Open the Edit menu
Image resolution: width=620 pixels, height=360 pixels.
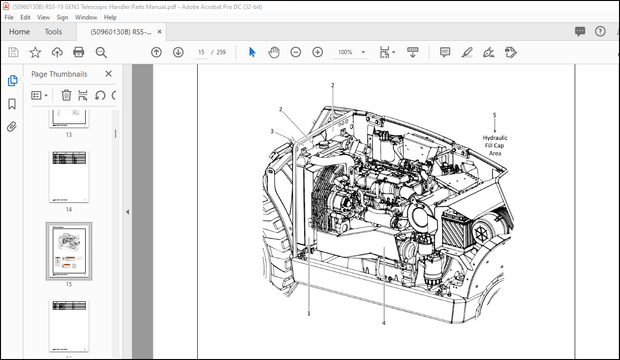point(25,17)
